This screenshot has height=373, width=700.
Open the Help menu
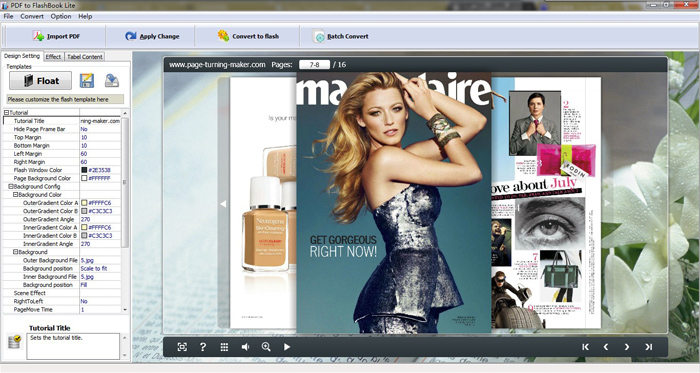tap(85, 16)
